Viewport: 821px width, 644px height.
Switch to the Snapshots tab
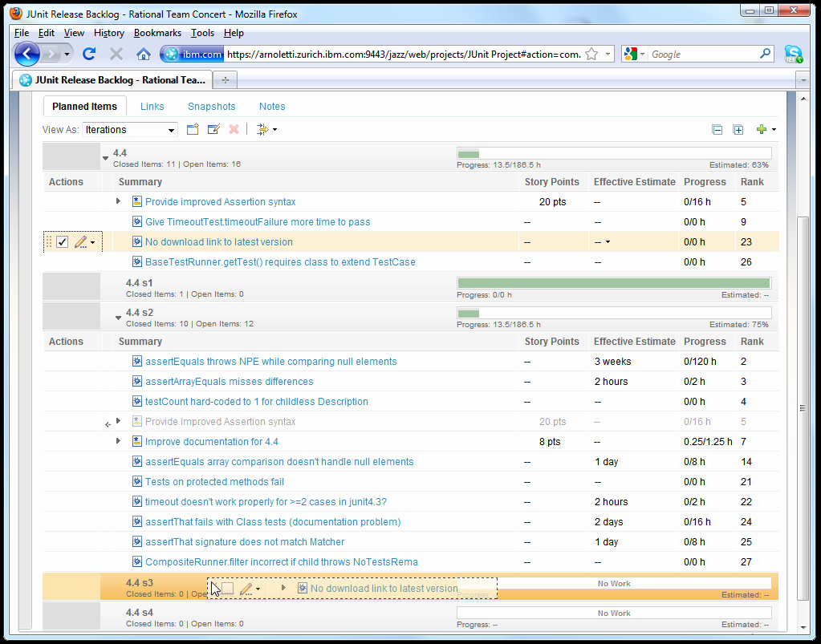pyautogui.click(x=212, y=106)
